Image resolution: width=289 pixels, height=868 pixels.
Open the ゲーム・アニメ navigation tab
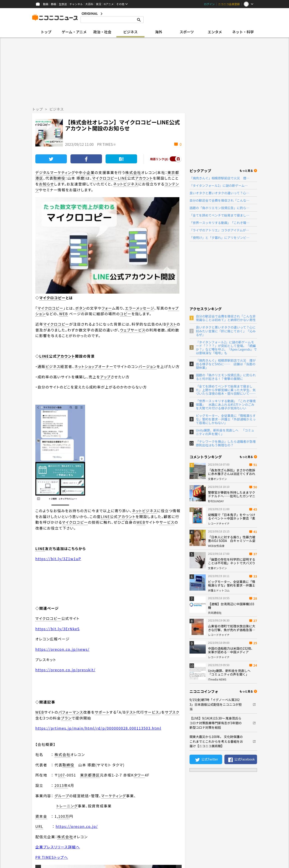(x=74, y=32)
